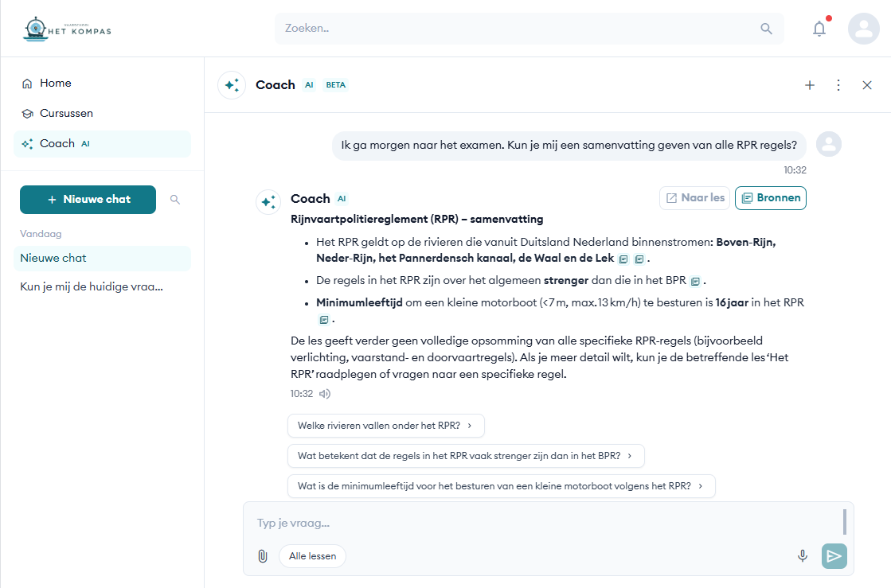The width and height of the screenshot is (891, 588).
Task: Open the 'Alle lessen' lesson filter
Action: [312, 556]
